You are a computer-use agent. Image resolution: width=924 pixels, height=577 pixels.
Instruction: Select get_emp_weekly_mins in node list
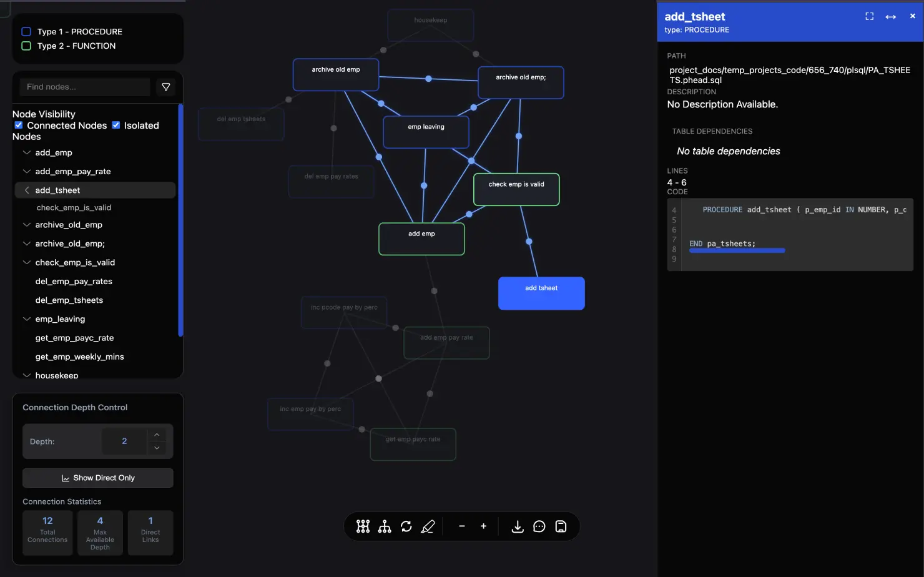pos(79,356)
